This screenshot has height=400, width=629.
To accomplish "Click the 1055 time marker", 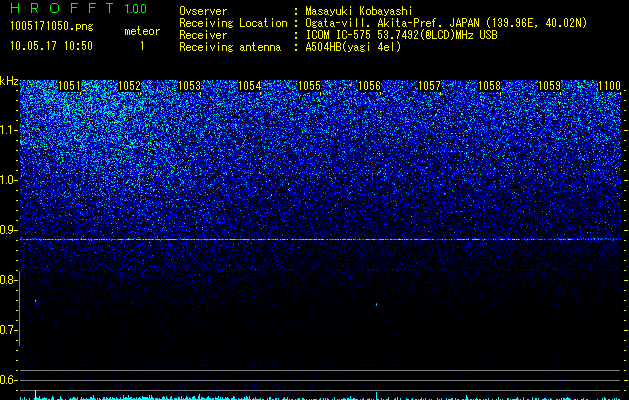I will pos(309,86).
